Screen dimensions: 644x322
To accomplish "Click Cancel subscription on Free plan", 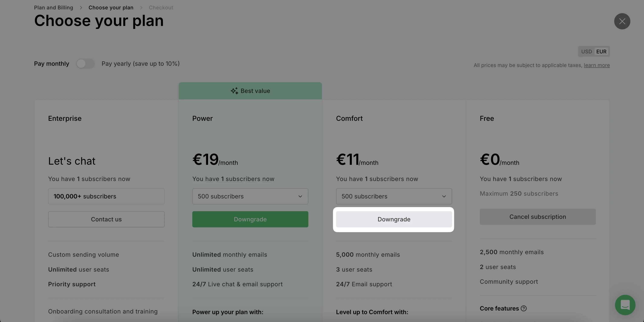I will pos(538,217).
